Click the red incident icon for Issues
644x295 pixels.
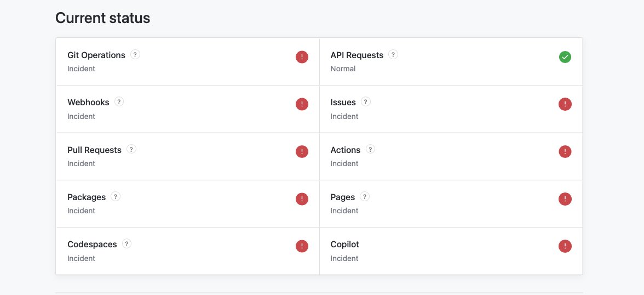(565, 104)
